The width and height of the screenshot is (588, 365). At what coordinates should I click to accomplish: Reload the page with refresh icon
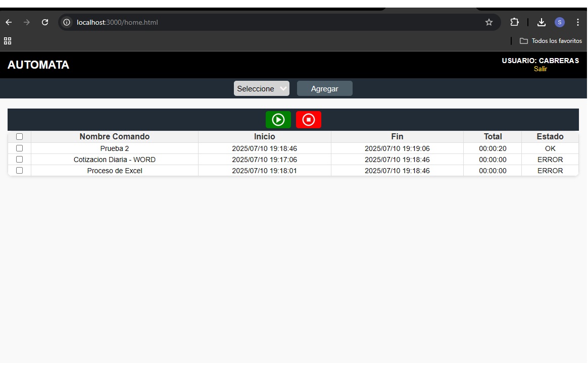pyautogui.click(x=45, y=23)
